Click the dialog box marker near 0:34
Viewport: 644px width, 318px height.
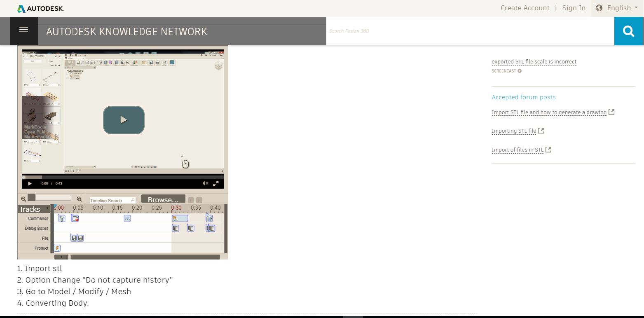(x=191, y=228)
